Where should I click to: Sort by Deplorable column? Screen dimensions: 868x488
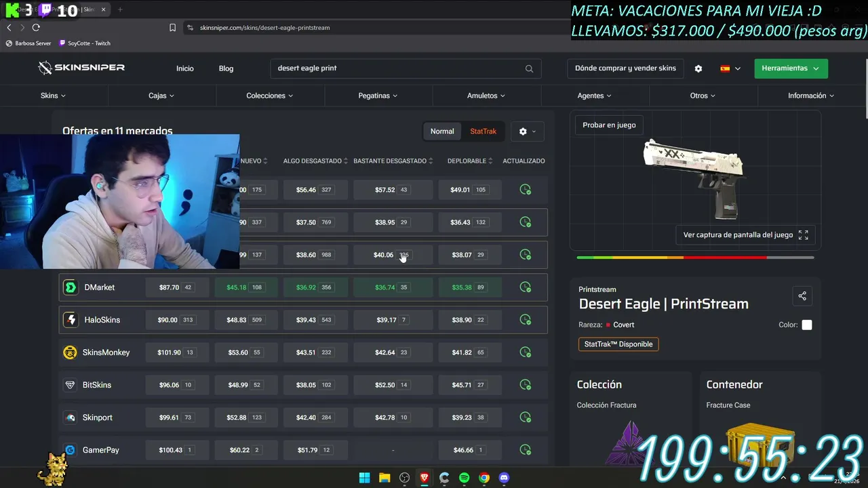471,161
